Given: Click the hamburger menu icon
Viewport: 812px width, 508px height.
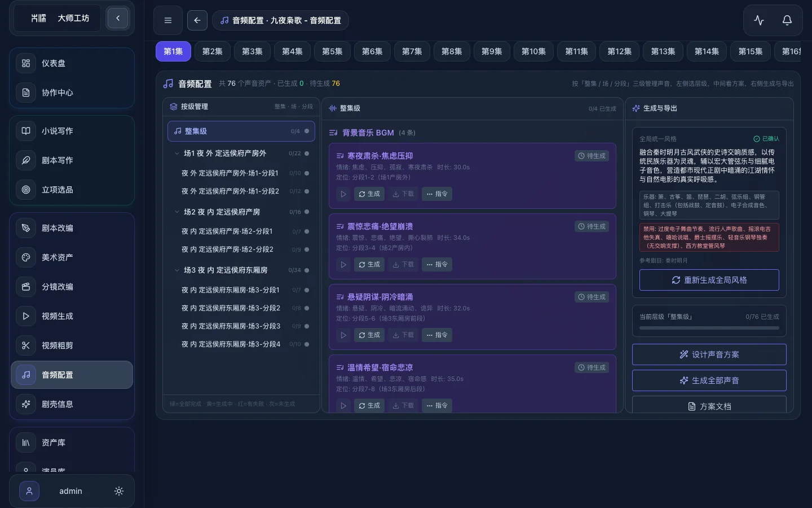Looking at the screenshot, I should click(x=167, y=20).
